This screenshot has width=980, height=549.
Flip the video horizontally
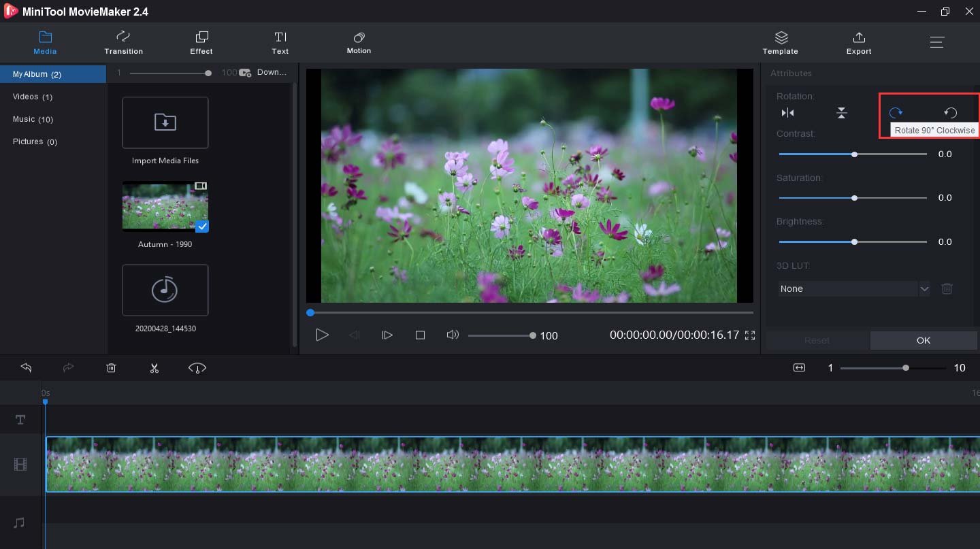tap(787, 113)
